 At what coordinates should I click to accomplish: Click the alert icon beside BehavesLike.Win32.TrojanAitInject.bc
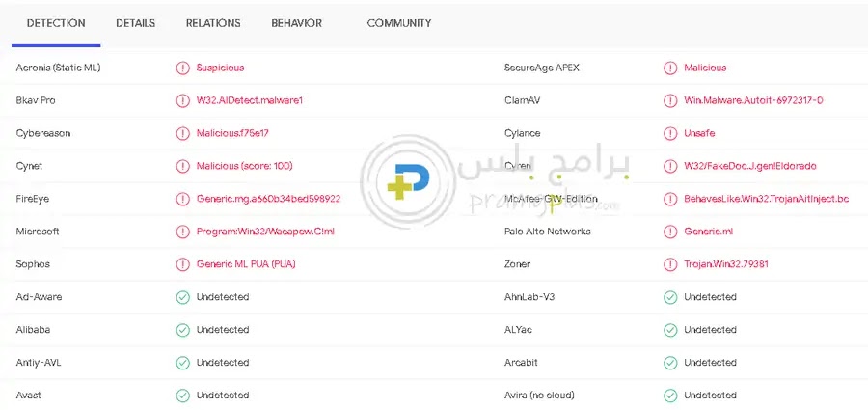[670, 199]
